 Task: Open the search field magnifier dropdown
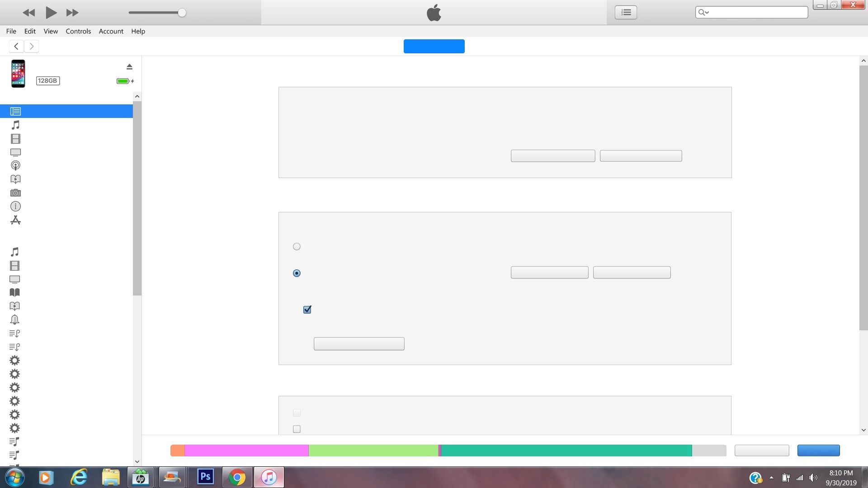(703, 12)
